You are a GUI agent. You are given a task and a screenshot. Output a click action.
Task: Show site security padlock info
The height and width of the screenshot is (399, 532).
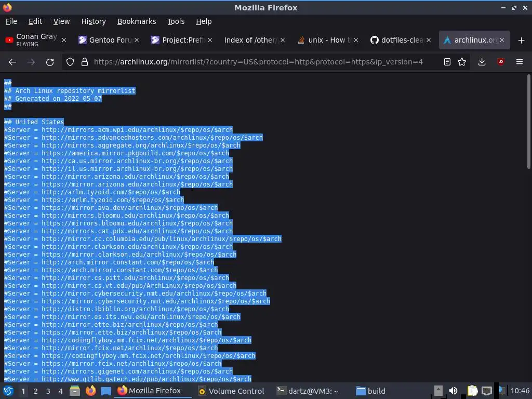(x=85, y=62)
